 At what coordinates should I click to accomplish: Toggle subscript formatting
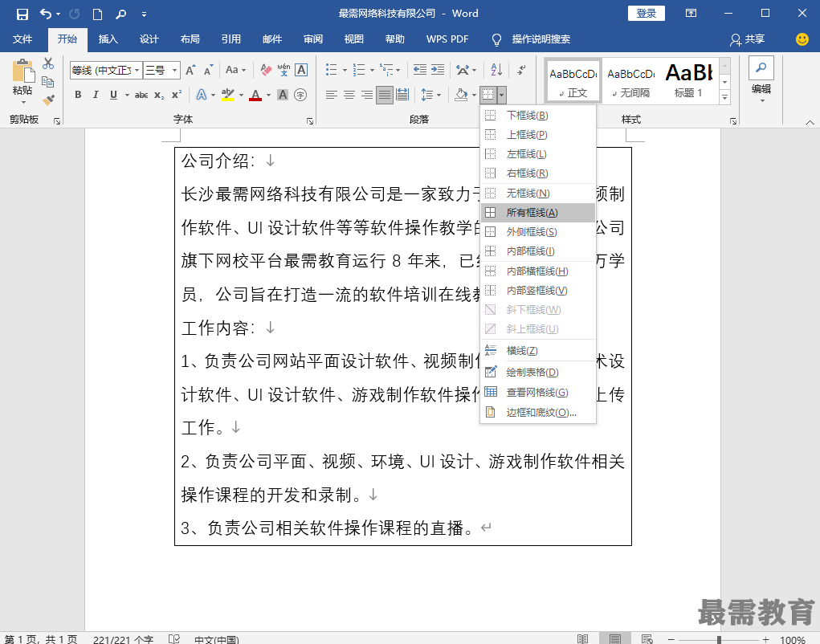click(159, 95)
